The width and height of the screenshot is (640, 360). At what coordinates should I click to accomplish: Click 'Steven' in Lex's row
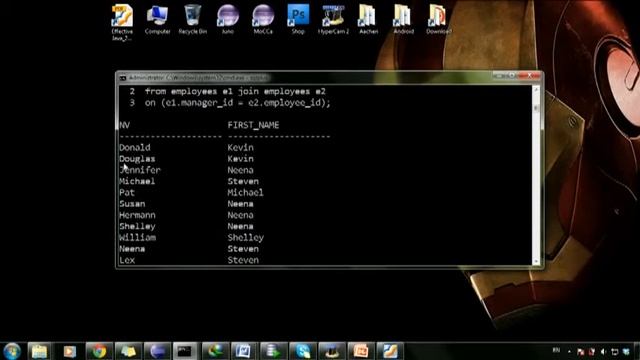tap(243, 260)
